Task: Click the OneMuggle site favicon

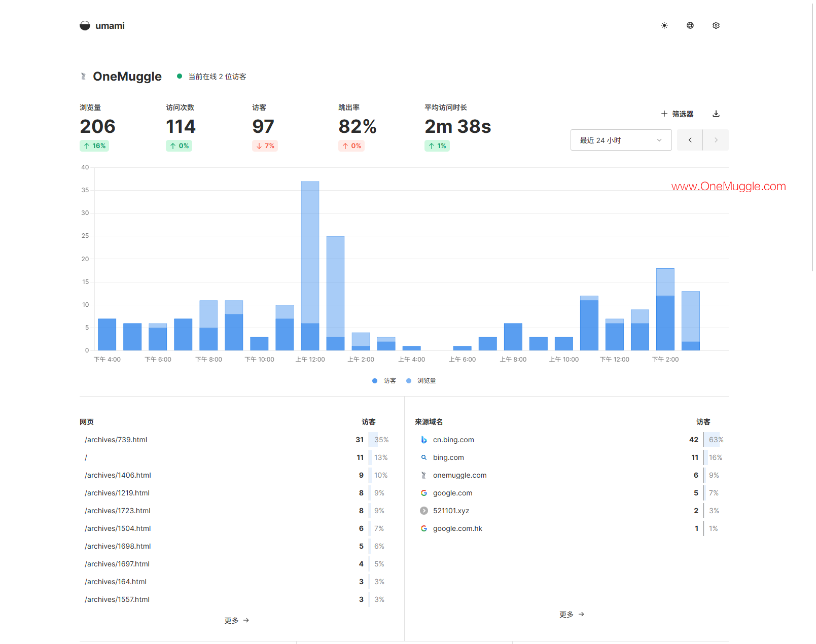Action: coord(83,77)
